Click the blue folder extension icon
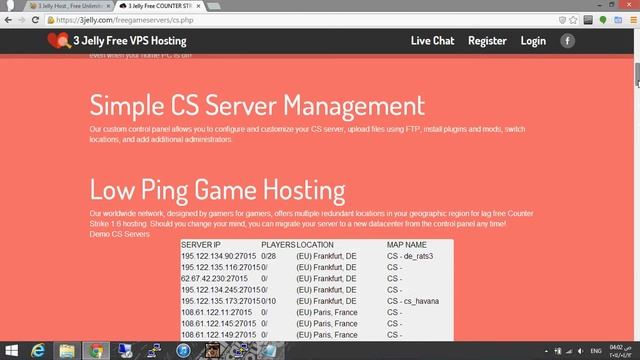 [x=618, y=20]
